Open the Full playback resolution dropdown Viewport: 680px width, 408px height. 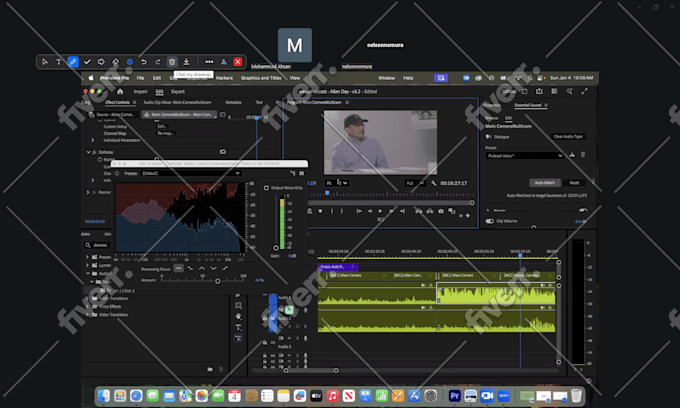[x=415, y=183]
